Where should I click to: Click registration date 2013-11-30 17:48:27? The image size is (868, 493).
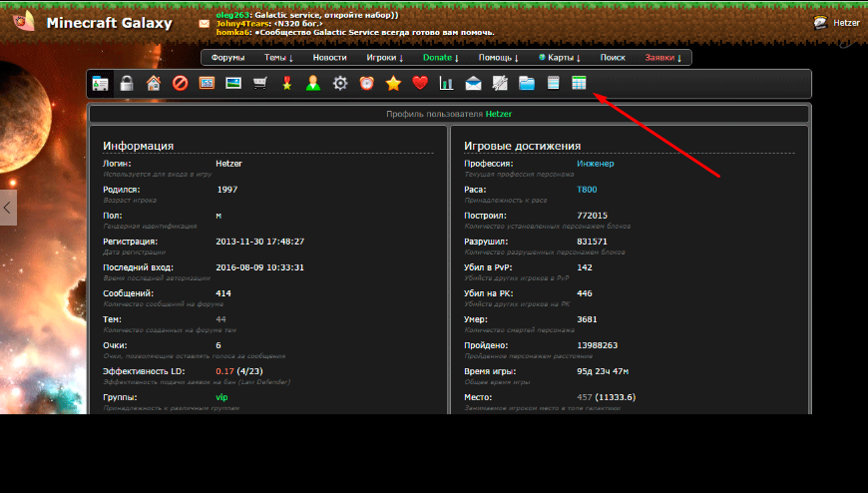(259, 243)
